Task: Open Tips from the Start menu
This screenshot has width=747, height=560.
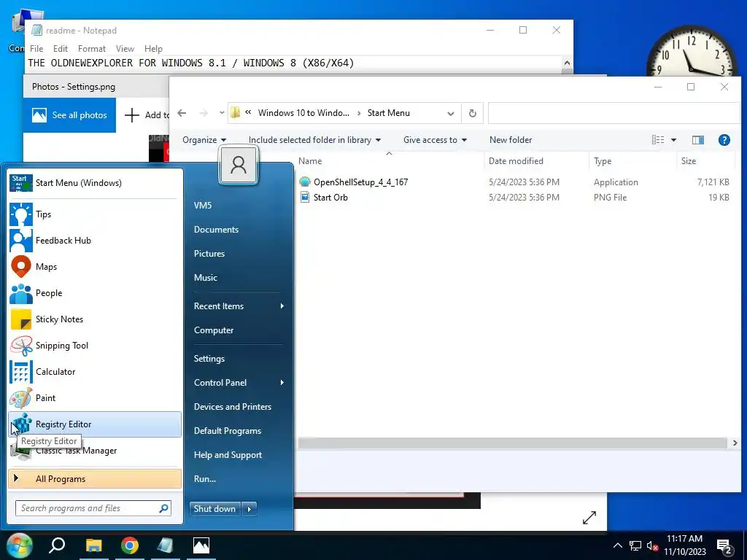Action: point(94,214)
